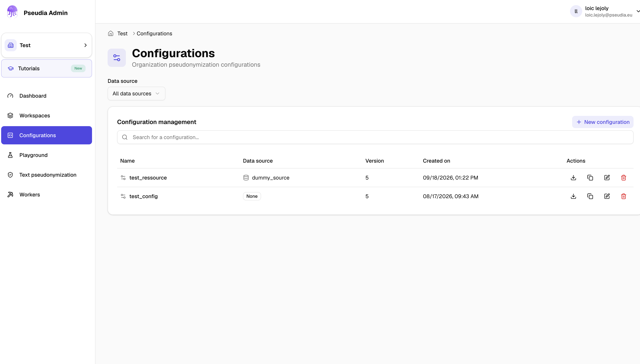Click the loic.lejoly@pseudia.eu email
This screenshot has width=640, height=364.
pyautogui.click(x=608, y=15)
